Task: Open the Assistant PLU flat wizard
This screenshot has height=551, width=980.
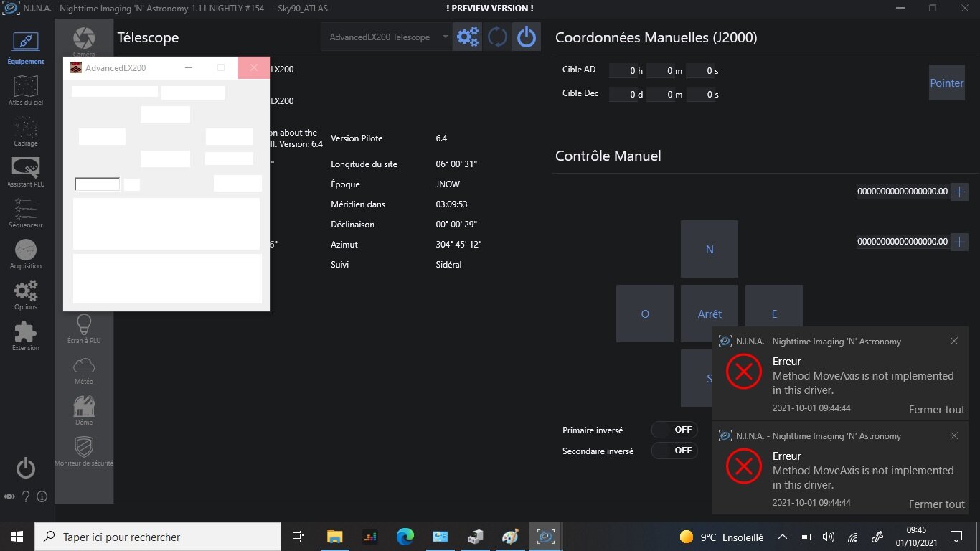Action: pos(26,172)
